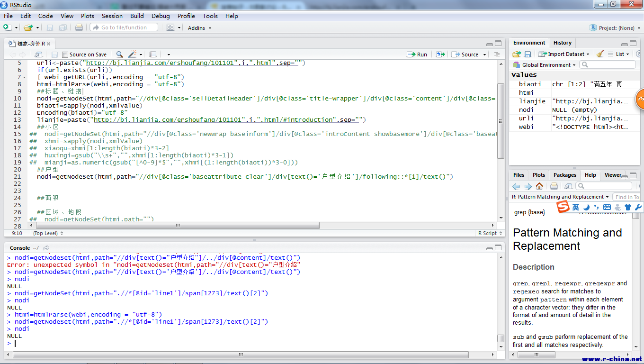Select the nodi NULL (empty) row
Viewport: 644px width, 364px height.
coord(574,109)
